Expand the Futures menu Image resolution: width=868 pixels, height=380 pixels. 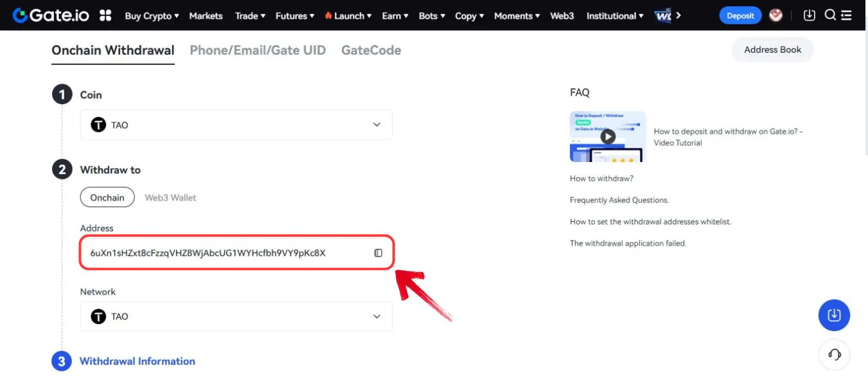click(x=295, y=16)
